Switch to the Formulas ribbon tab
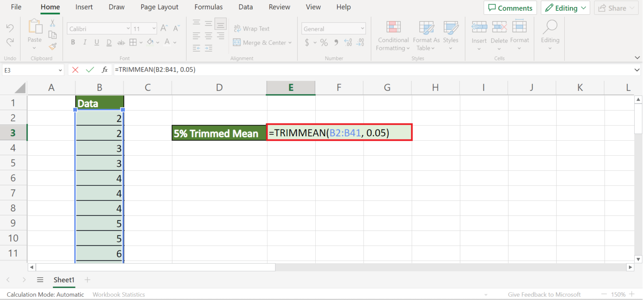This screenshot has height=301, width=644. tap(208, 7)
